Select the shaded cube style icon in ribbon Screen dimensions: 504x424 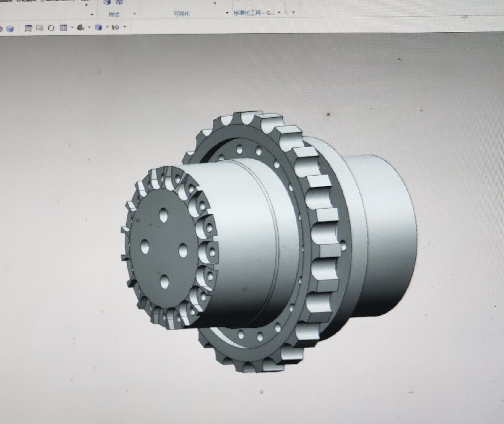pos(107,2)
